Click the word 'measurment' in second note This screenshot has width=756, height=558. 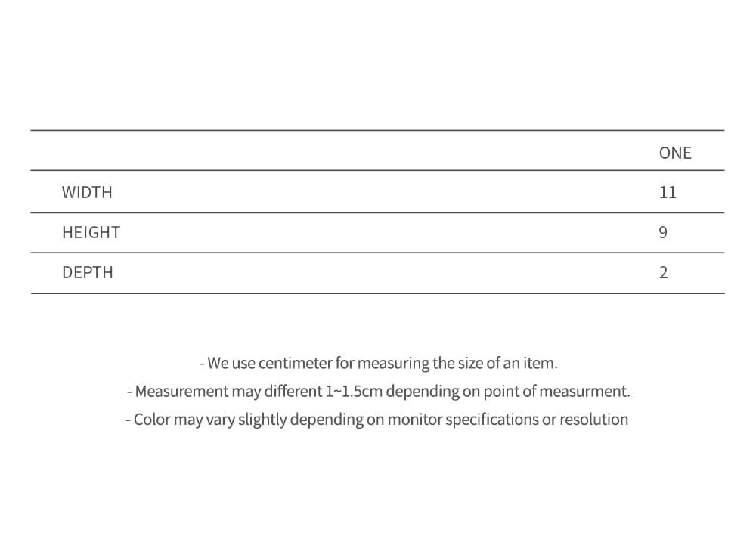[x=584, y=391]
